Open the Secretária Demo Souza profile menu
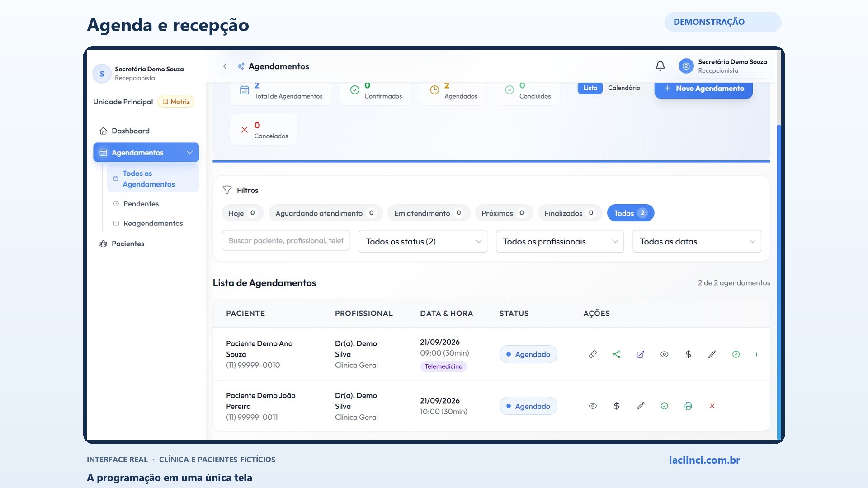This screenshot has height=488, width=868. click(x=724, y=66)
